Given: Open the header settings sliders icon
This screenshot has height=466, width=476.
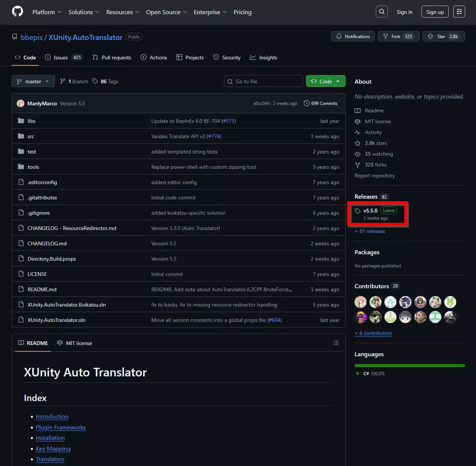Looking at the screenshot, I should coord(459,12).
